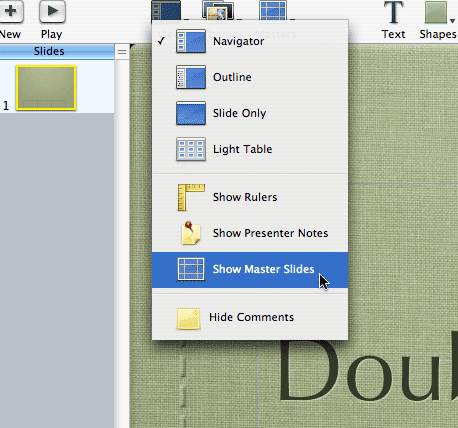Click the Text box toolbar button
The image size is (458, 428).
tap(393, 20)
